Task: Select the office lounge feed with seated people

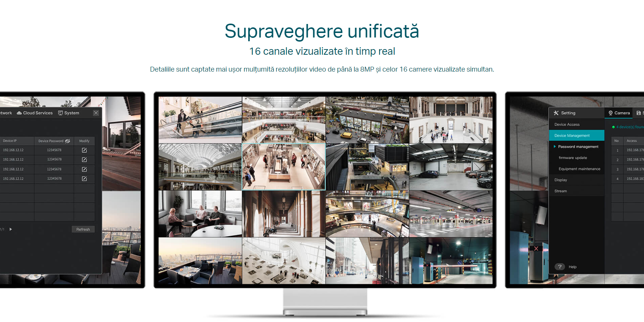Action: tap(200, 214)
